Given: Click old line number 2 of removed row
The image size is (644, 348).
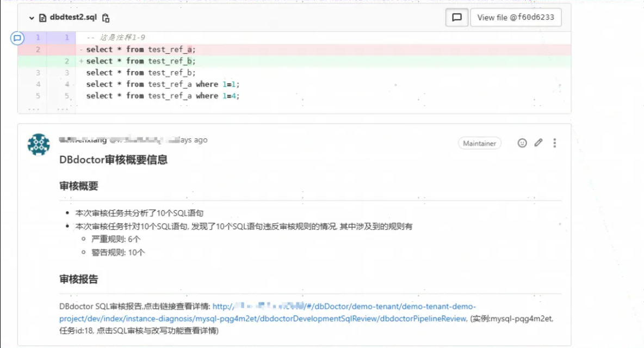Looking at the screenshot, I should [38, 50].
